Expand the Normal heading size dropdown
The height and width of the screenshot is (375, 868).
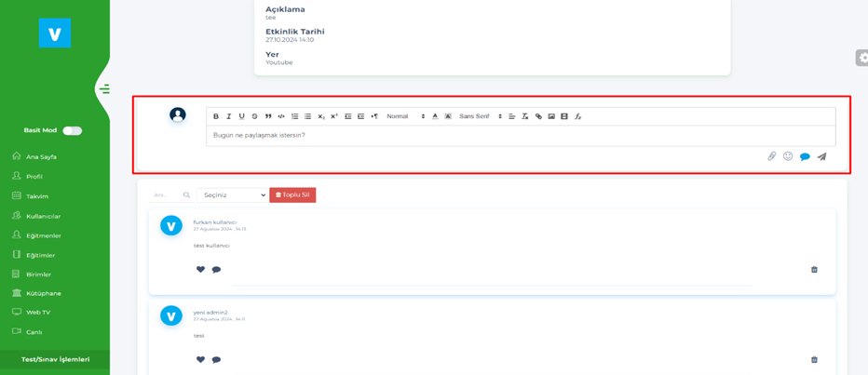(405, 116)
